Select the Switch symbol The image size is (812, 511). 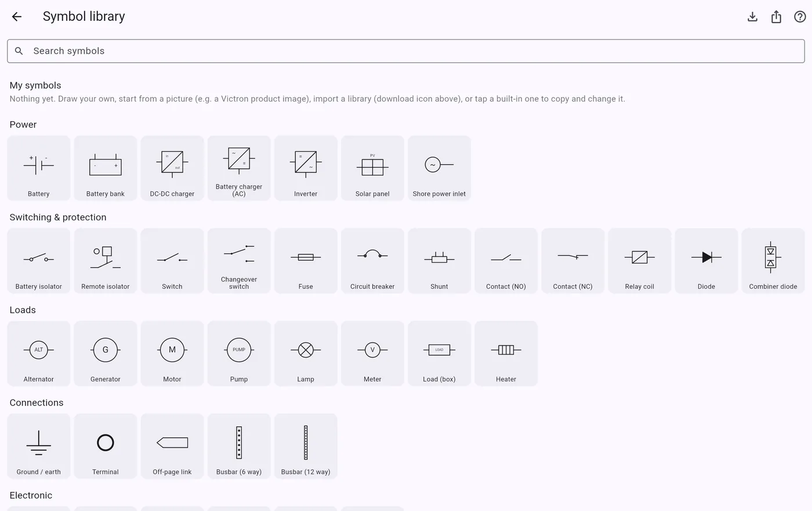172,261
